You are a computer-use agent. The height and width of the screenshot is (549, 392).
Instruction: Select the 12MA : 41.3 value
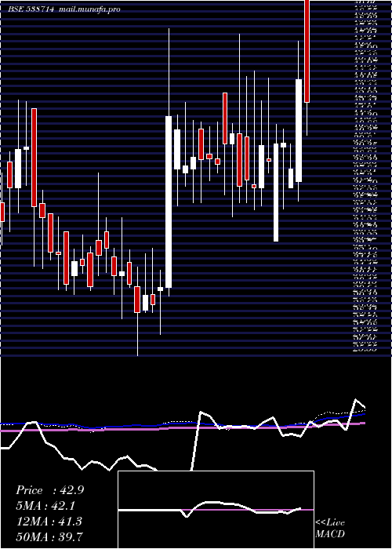click(49, 522)
